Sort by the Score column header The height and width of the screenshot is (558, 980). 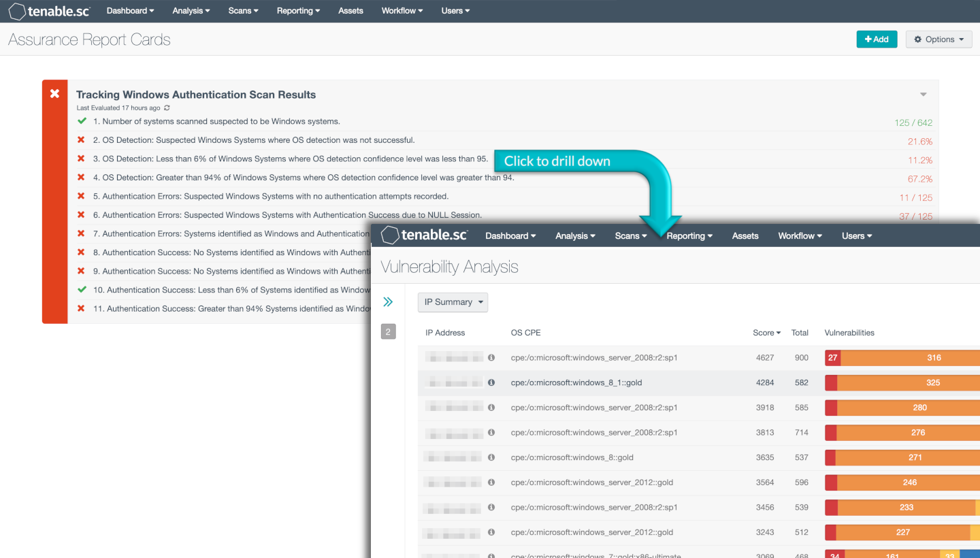(766, 333)
